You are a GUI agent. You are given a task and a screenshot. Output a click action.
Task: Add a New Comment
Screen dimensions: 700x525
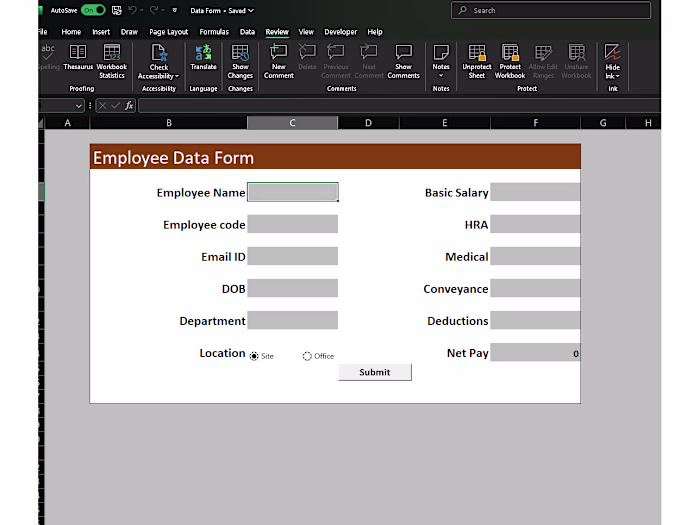pos(279,62)
